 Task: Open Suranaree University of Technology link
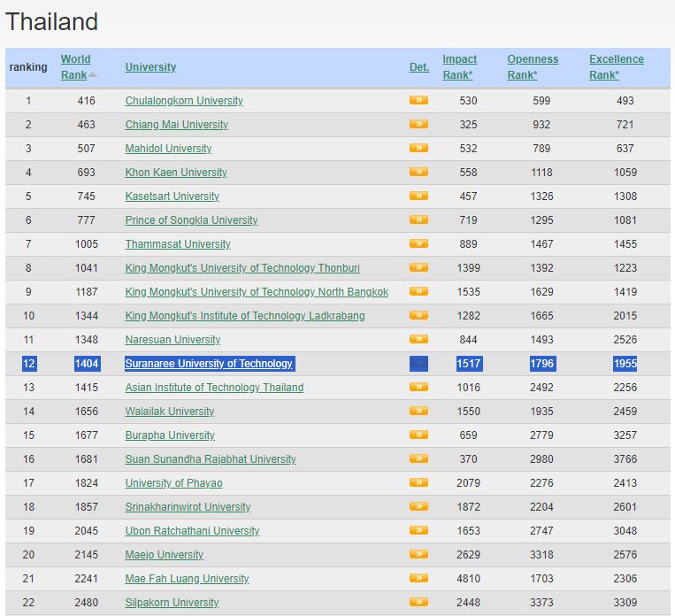click(x=209, y=364)
